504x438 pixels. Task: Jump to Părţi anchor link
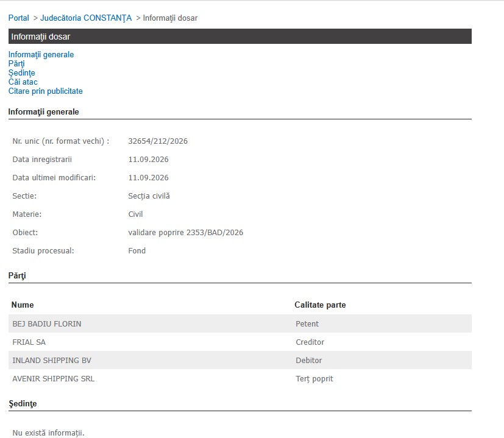pos(16,63)
